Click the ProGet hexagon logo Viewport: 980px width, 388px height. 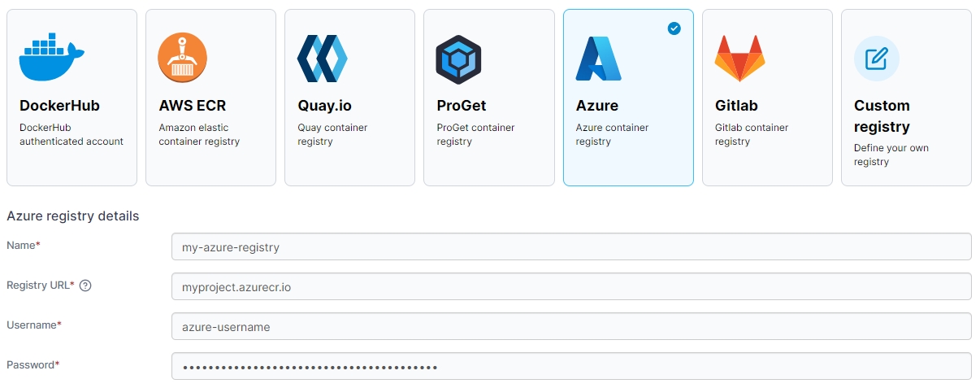(x=458, y=59)
